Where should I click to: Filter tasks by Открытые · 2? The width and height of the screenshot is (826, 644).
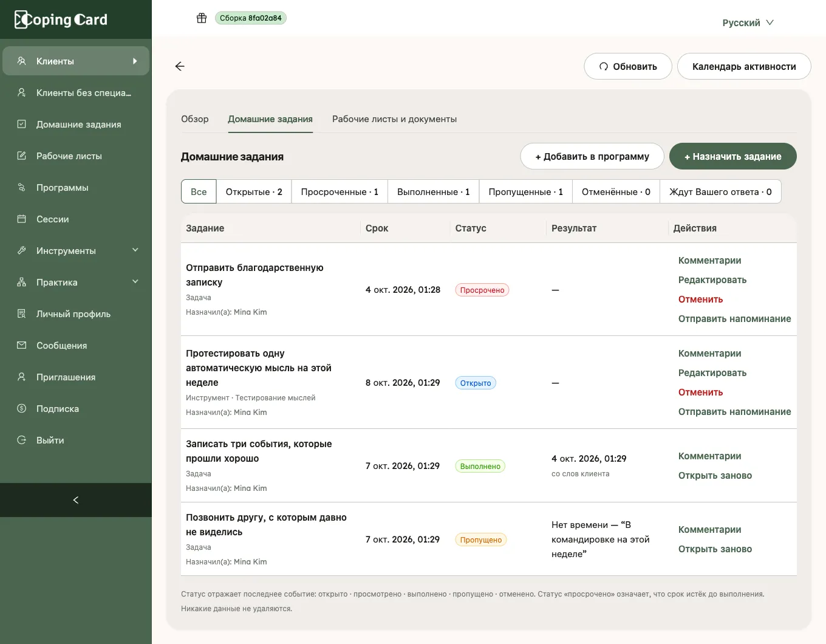[254, 191]
